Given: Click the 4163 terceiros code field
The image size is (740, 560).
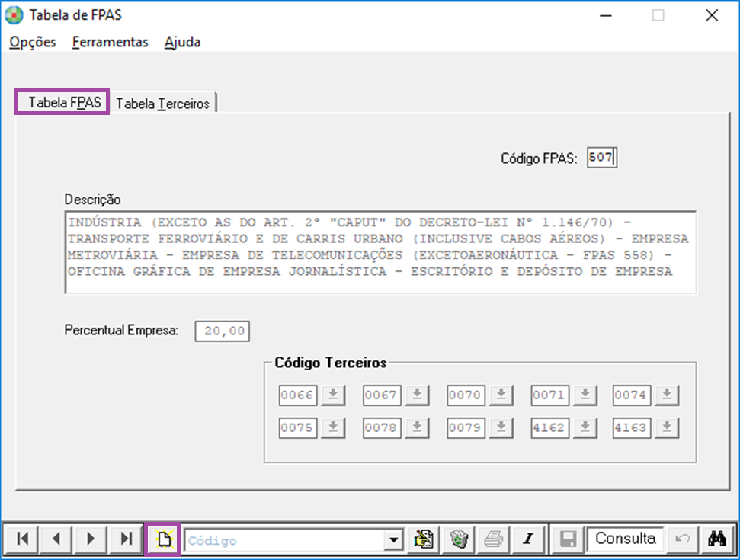Looking at the screenshot, I should tap(632, 428).
